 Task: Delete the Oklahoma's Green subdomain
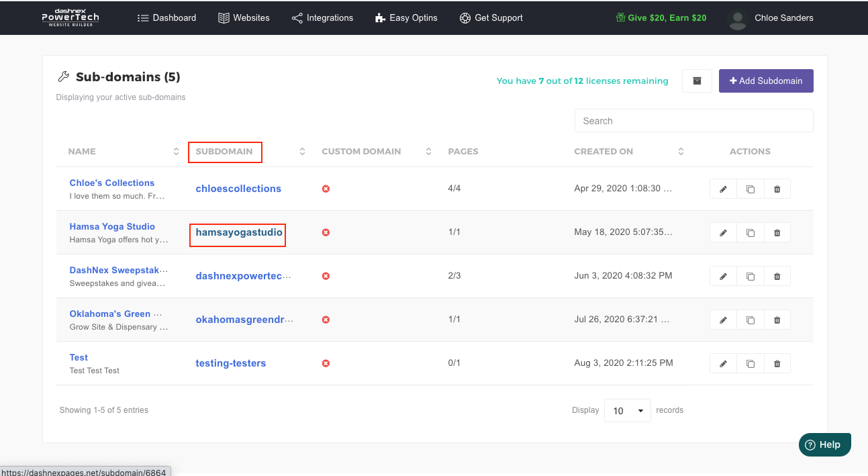(777, 320)
